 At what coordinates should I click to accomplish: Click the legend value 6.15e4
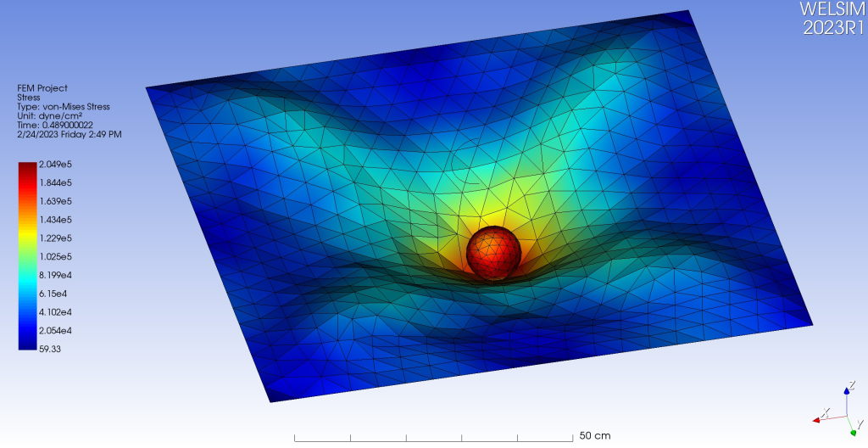(x=53, y=294)
